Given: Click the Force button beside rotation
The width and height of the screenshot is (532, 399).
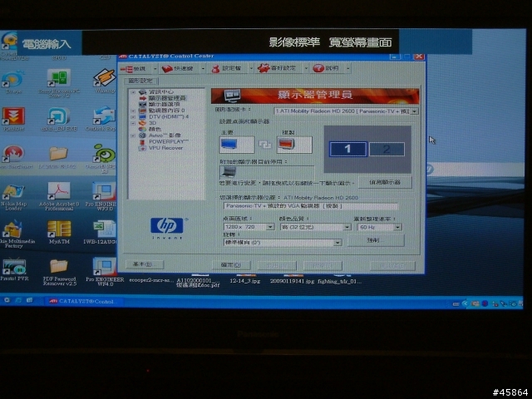Looking at the screenshot, I should [x=376, y=240].
